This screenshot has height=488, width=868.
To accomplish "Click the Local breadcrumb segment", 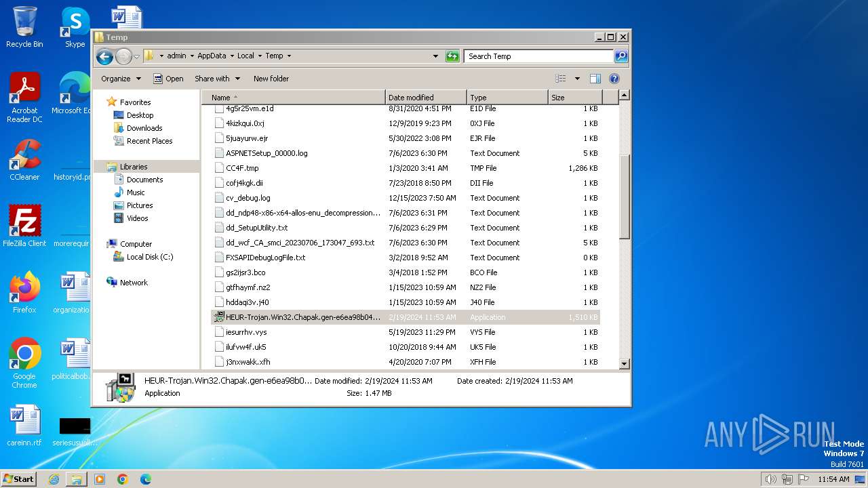I will [245, 56].
